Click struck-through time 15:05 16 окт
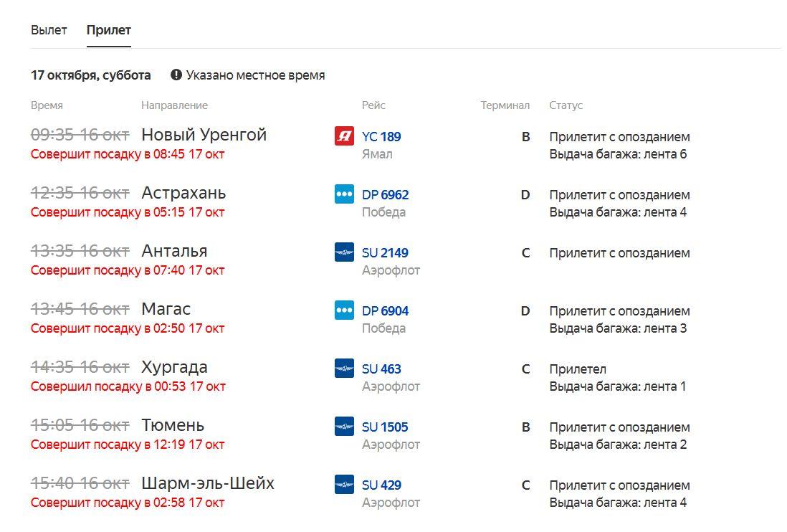The height and width of the screenshot is (532, 787). coord(80,426)
